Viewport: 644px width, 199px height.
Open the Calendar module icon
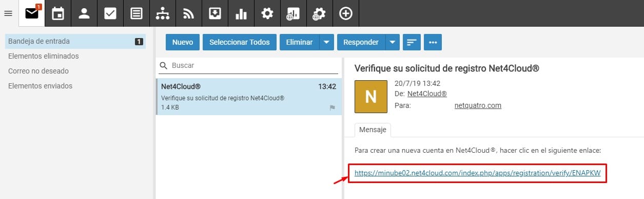58,13
